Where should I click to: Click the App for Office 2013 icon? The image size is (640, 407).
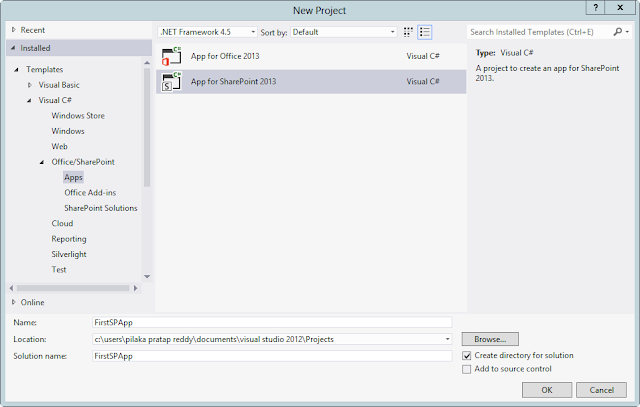pos(171,56)
